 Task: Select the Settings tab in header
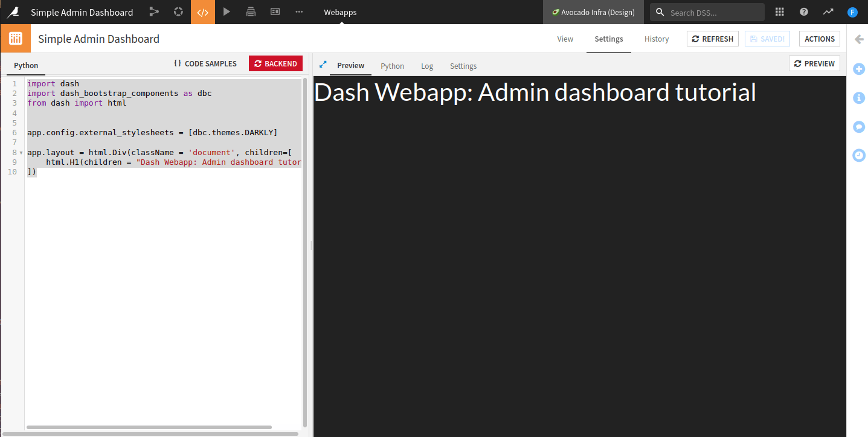point(609,39)
